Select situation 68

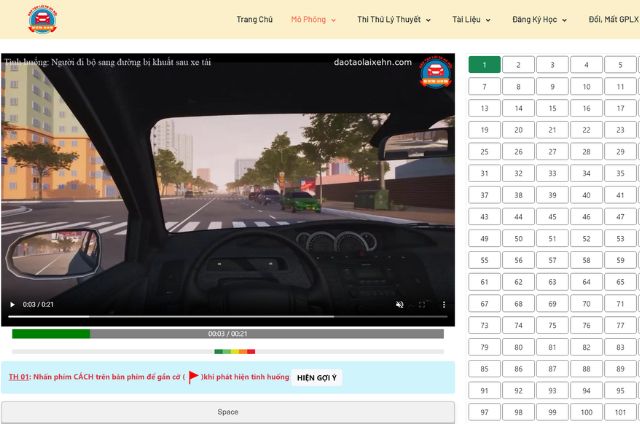point(518,304)
